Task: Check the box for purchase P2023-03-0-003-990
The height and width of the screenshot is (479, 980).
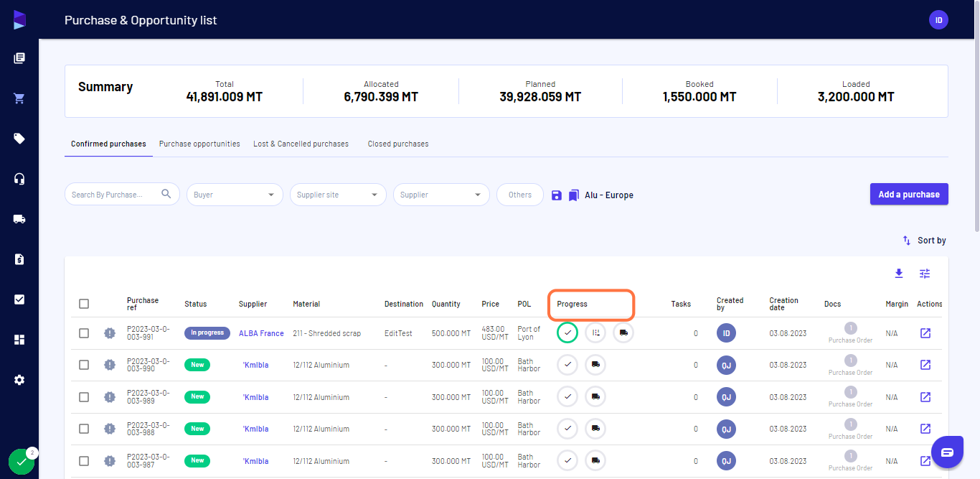Action: click(84, 365)
